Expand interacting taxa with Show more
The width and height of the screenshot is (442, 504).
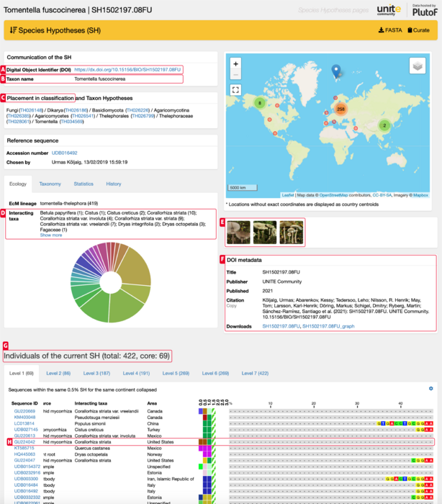point(50,235)
